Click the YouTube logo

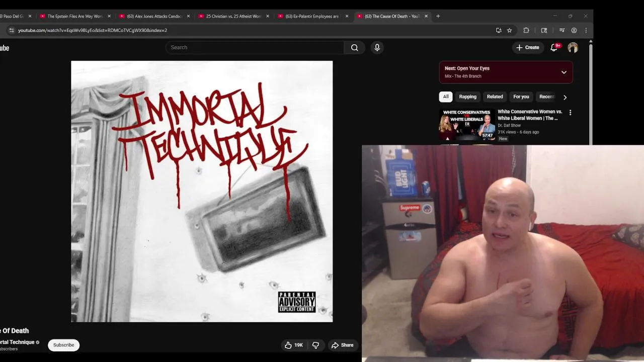coord(5,48)
